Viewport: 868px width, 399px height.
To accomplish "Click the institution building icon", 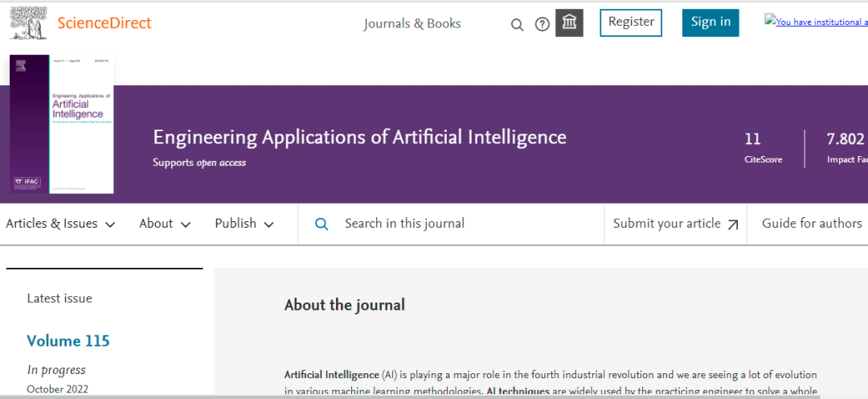I will coord(570,23).
